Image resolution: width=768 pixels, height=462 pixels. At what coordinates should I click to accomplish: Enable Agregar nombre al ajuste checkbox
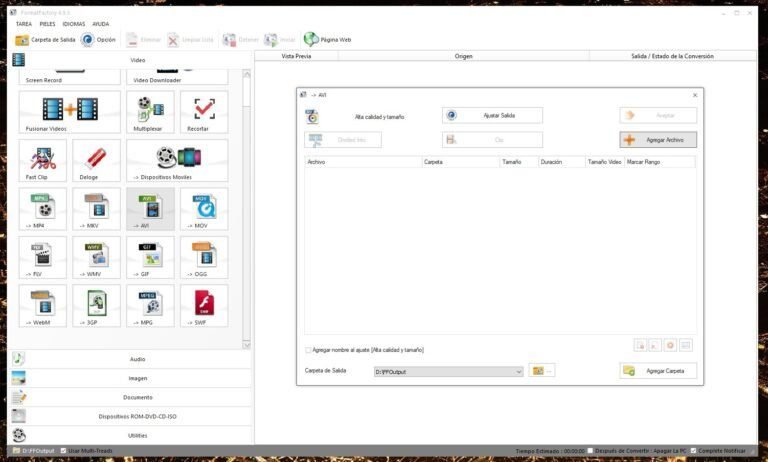308,350
